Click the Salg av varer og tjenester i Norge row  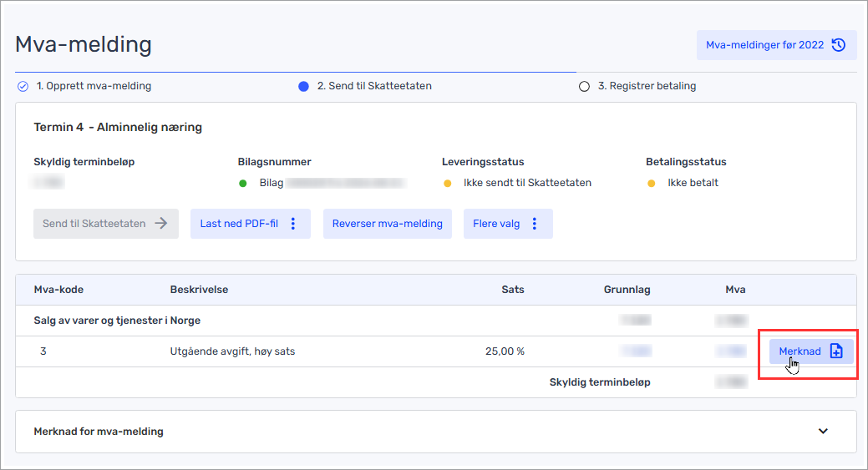click(436, 321)
